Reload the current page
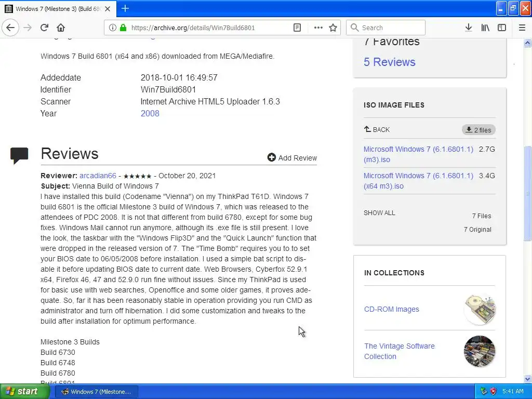The width and height of the screenshot is (532, 399). [x=45, y=28]
